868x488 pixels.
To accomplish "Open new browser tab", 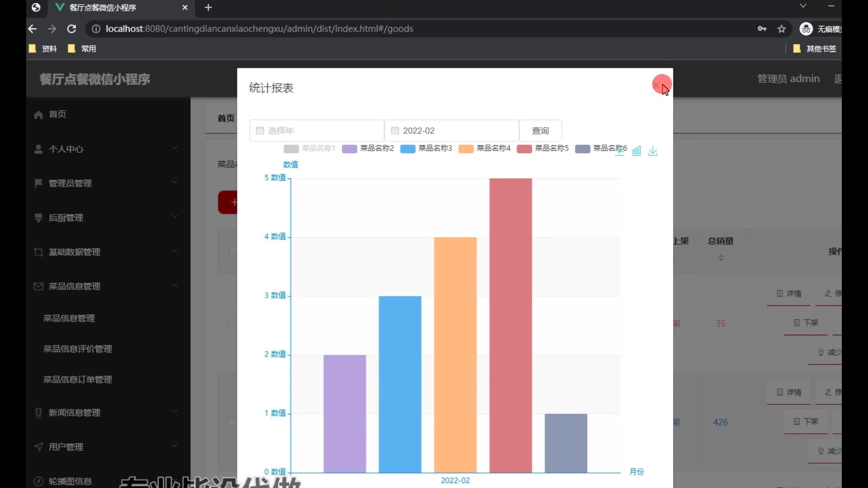I will pyautogui.click(x=208, y=8).
